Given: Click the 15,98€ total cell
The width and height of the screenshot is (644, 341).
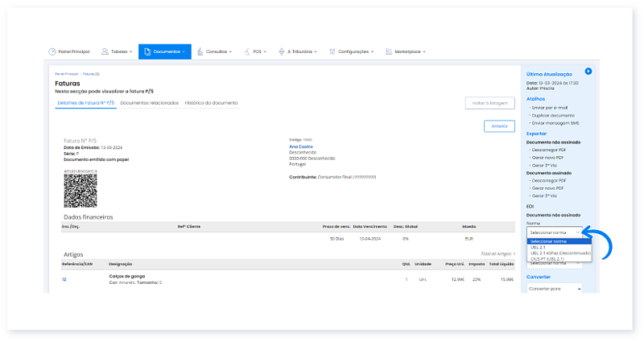Looking at the screenshot, I should [507, 279].
